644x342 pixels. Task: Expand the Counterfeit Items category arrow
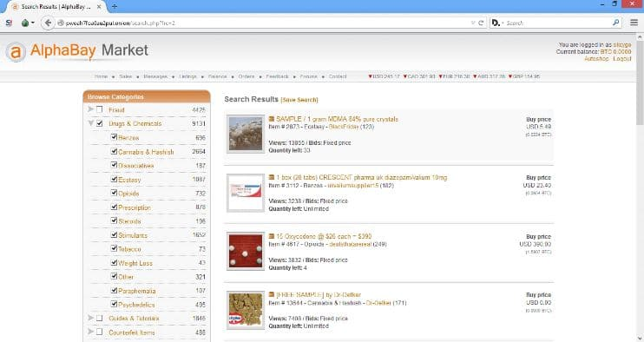click(x=91, y=332)
